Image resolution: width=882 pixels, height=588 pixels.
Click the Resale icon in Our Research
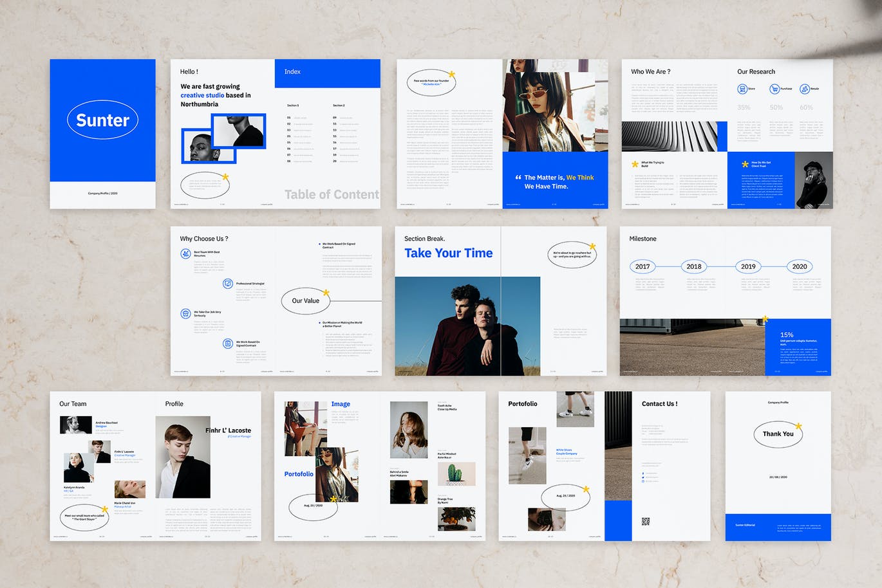pyautogui.click(x=804, y=89)
